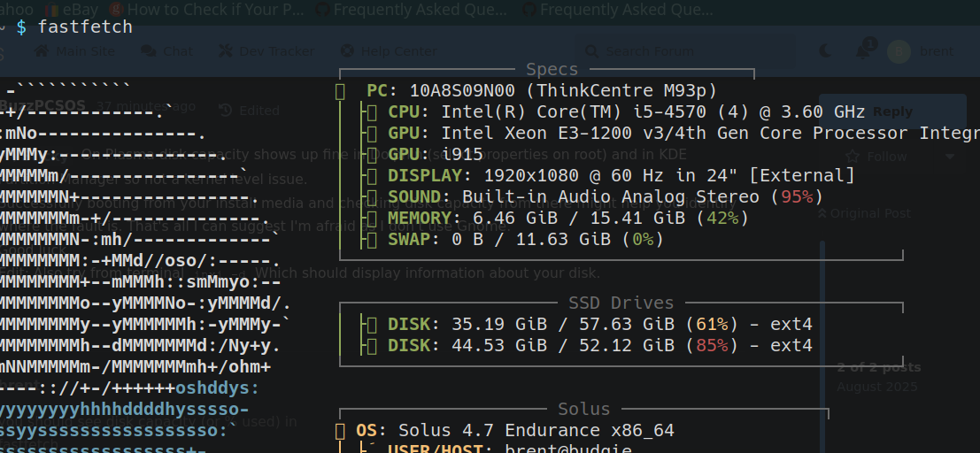980x453 pixels.
Task: Click the '2 of 2 posts' scrubber label
Action: [x=879, y=367]
